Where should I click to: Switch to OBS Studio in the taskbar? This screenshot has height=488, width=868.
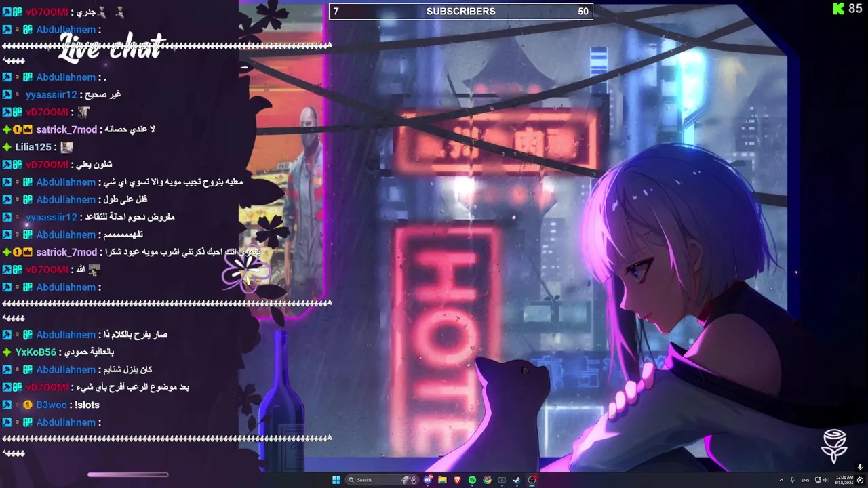[532, 480]
